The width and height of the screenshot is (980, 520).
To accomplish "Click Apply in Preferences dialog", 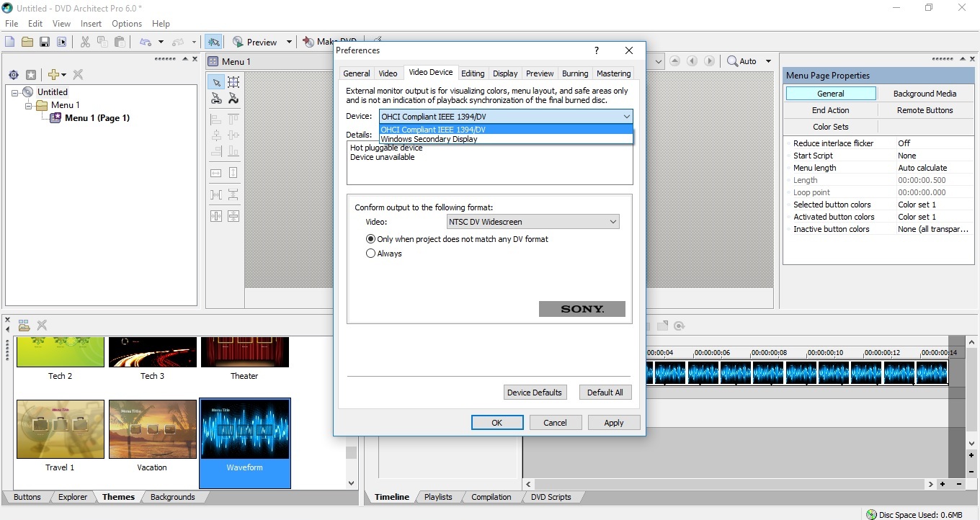I will [614, 423].
